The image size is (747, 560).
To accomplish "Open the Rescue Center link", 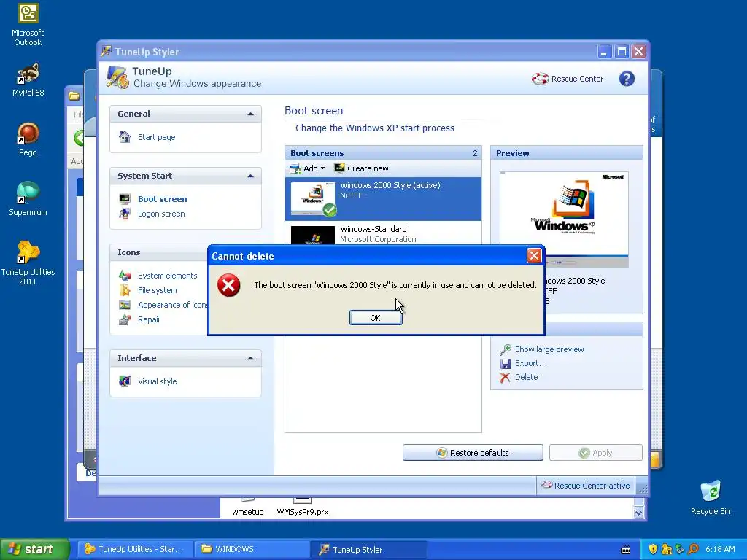I will [568, 79].
